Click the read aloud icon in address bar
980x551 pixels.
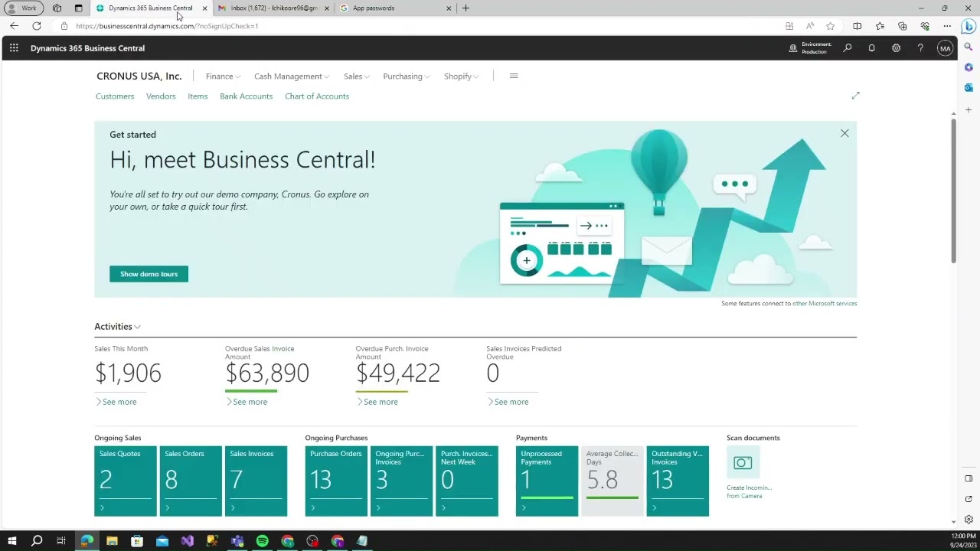click(x=810, y=26)
